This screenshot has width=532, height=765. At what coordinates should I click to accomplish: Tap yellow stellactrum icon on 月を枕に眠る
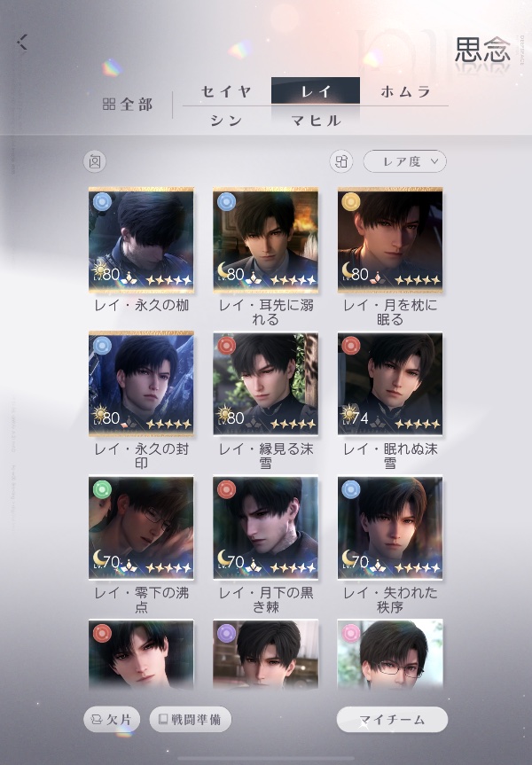click(x=351, y=201)
